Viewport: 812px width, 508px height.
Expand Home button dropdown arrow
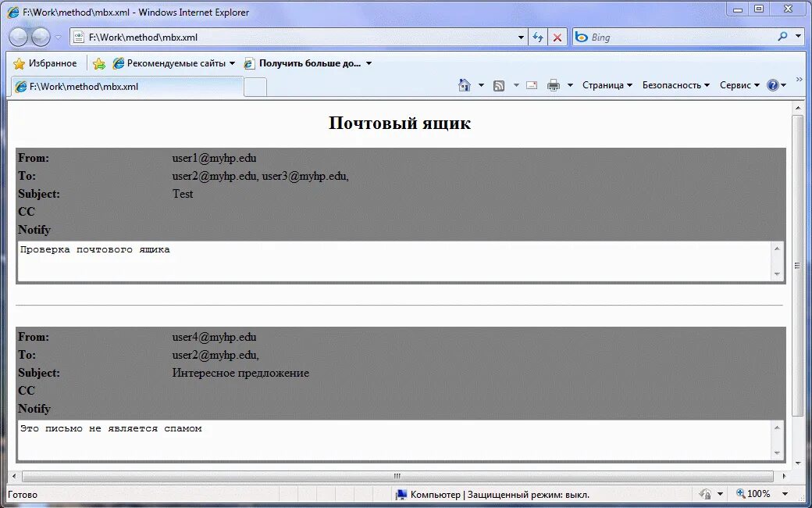(x=481, y=85)
